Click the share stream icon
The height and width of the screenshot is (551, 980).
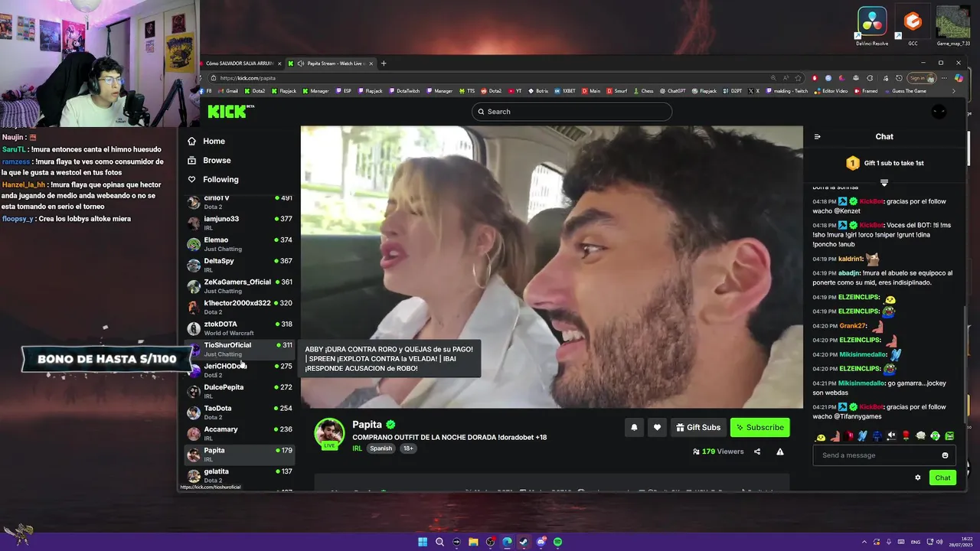(757, 452)
